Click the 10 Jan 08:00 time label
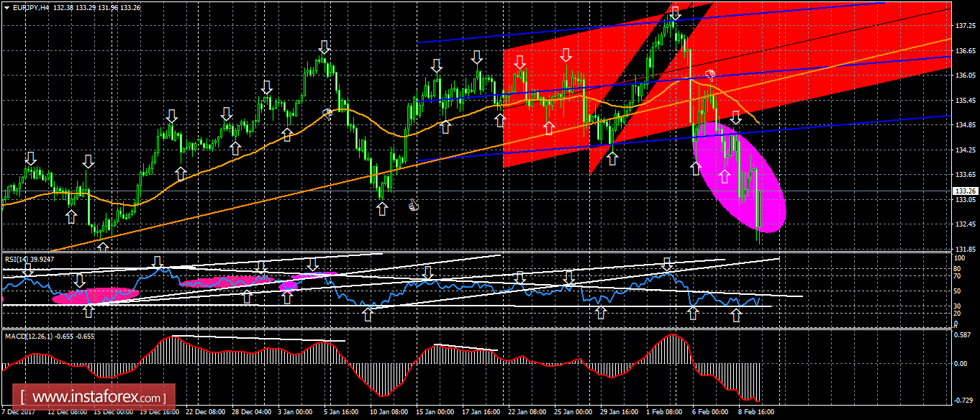The height and width of the screenshot is (420, 980). pyautogui.click(x=391, y=413)
